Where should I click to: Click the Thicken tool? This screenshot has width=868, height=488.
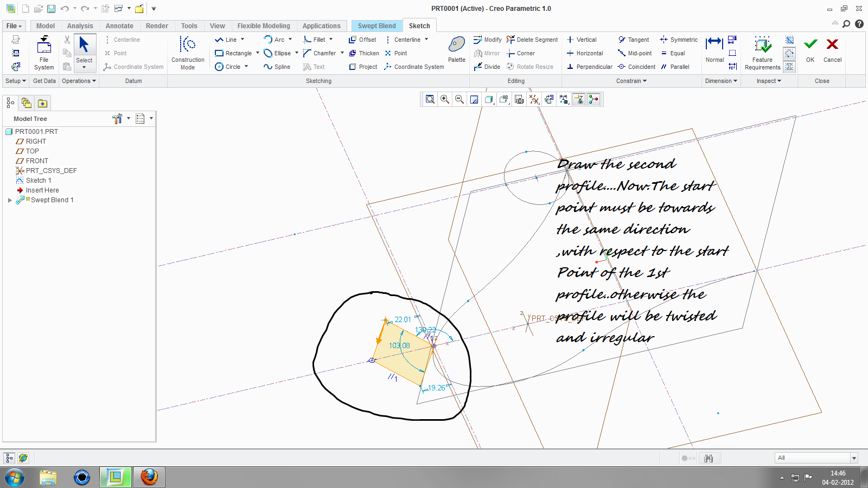tap(364, 53)
